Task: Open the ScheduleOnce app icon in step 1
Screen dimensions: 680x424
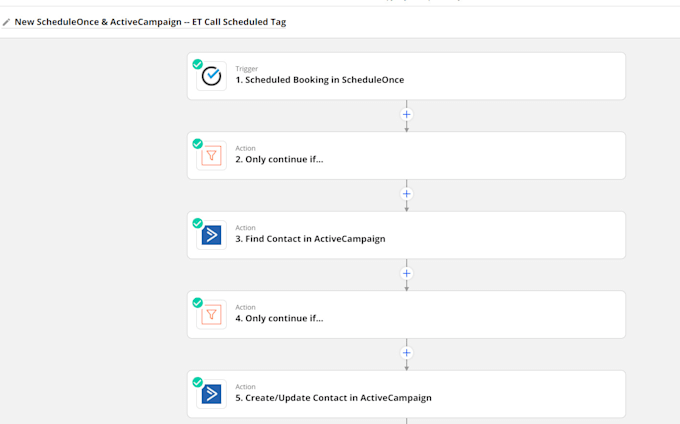Action: coord(211,76)
